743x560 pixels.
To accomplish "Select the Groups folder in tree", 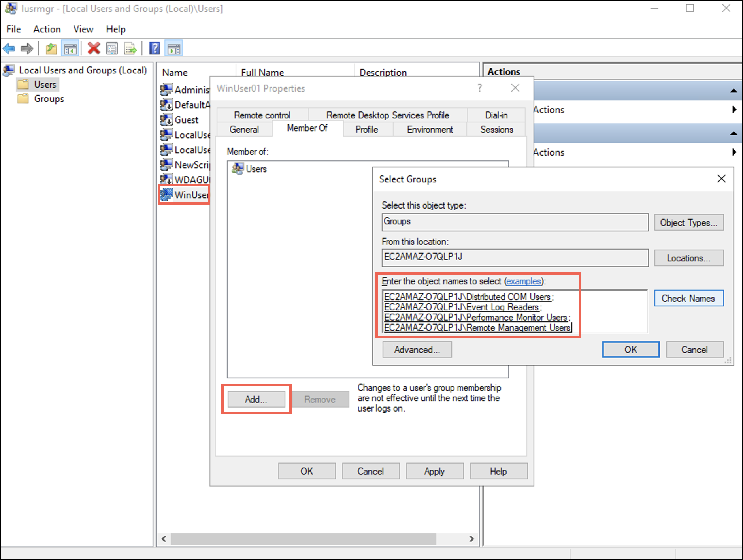I will click(x=49, y=99).
